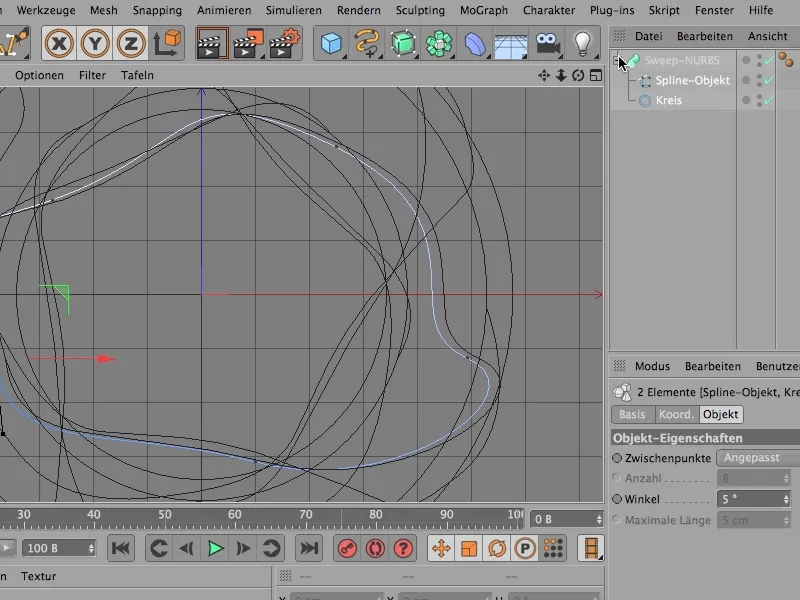The image size is (800, 600).
Task: Select the Kreis object in tree
Action: click(x=668, y=100)
